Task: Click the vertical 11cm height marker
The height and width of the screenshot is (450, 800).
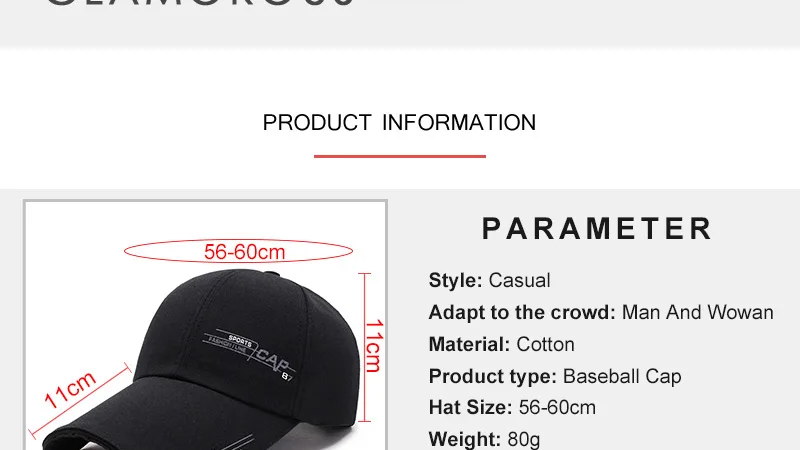Action: pyautogui.click(x=372, y=347)
